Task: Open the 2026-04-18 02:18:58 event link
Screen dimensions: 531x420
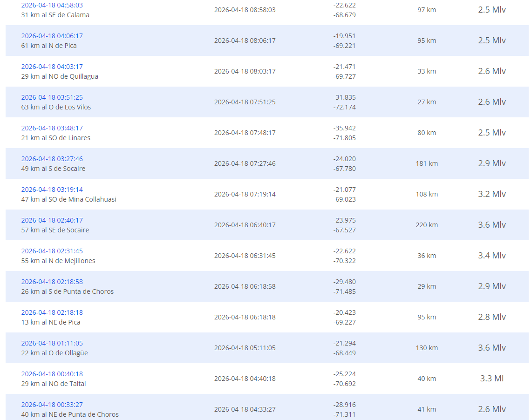Action: pyautogui.click(x=52, y=282)
